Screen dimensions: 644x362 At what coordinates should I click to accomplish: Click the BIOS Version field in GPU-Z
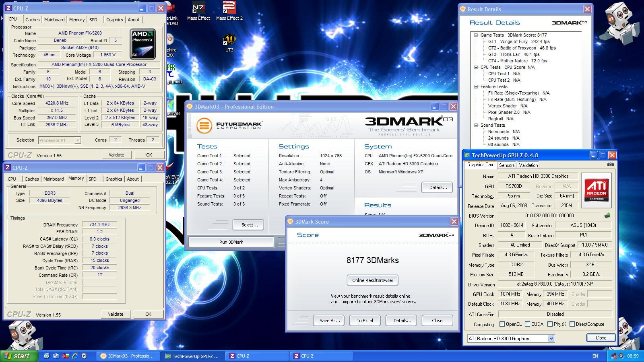tap(549, 216)
